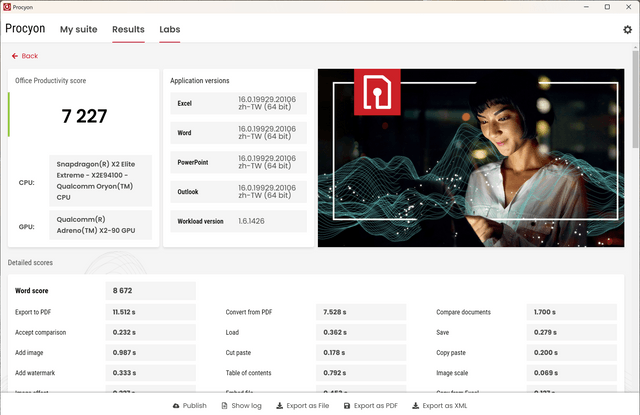Switch to the Results tab
This screenshot has width=640, height=415.
pos(128,29)
